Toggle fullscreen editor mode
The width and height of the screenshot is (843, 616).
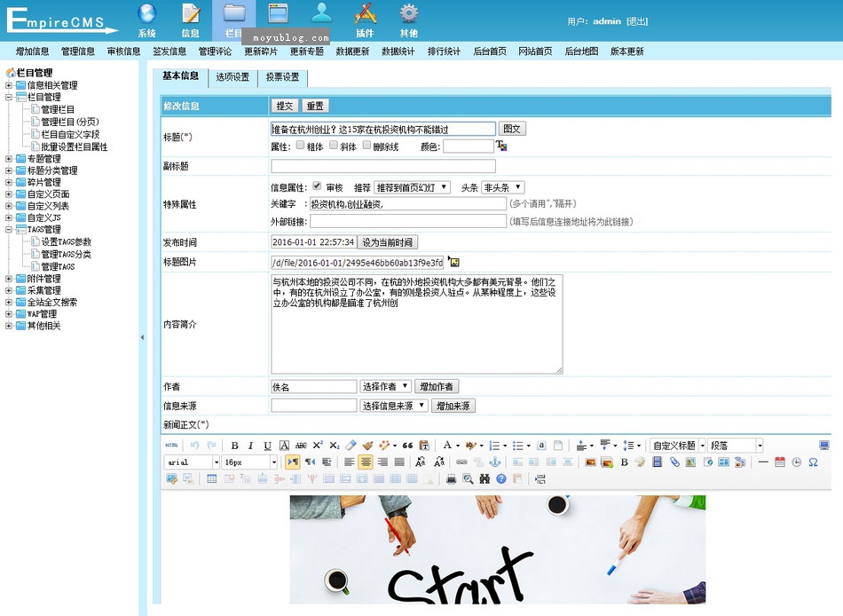point(824,446)
